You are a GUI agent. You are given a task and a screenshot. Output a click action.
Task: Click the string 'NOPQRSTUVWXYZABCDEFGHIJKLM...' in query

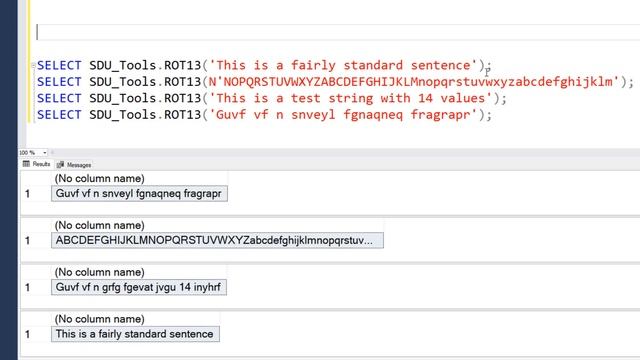[x=414, y=82]
